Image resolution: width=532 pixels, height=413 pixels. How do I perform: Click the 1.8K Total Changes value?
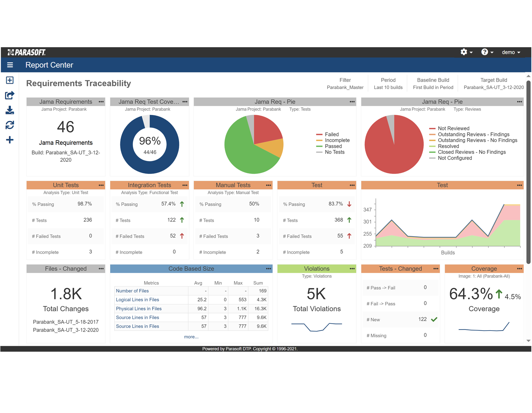pos(66,294)
